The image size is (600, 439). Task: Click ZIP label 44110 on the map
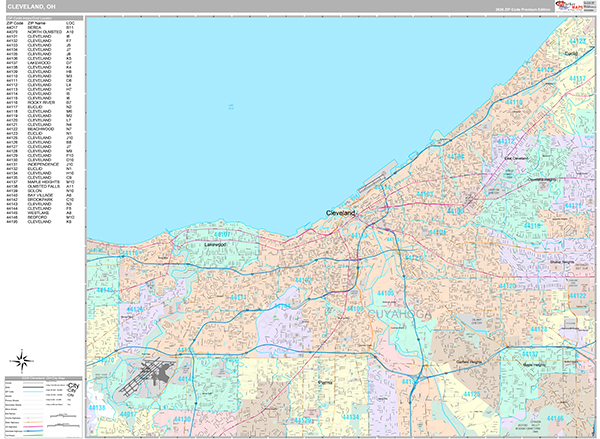click(514, 102)
